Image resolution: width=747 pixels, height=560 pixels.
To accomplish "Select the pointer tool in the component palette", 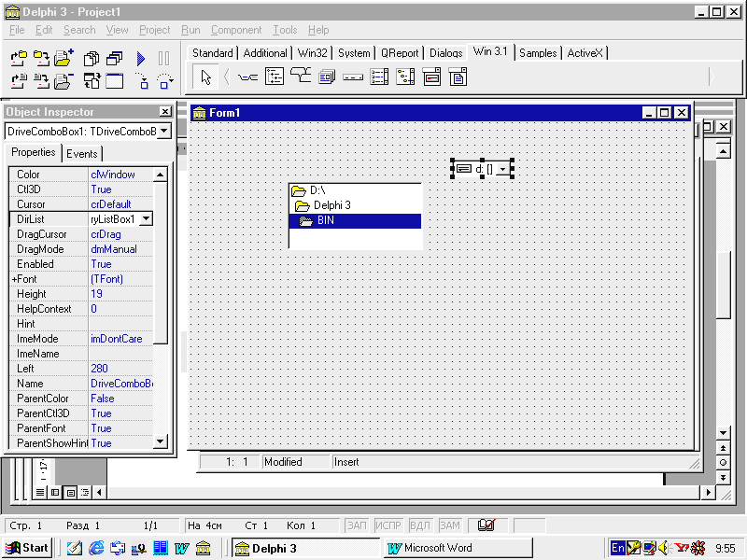I will point(205,77).
